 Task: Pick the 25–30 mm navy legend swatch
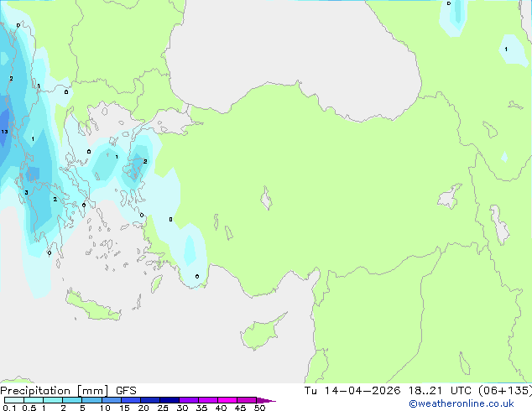point(169,400)
